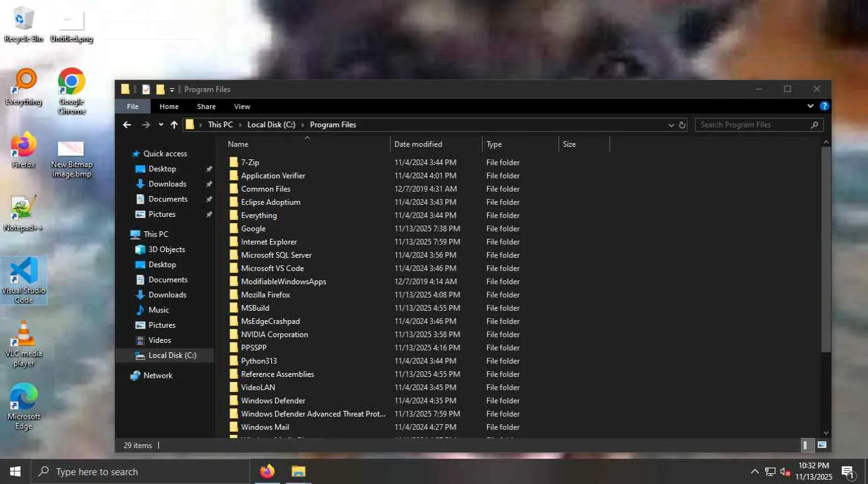Select Network in the navigation pane
Screen dimensions: 868x484
[158, 376]
